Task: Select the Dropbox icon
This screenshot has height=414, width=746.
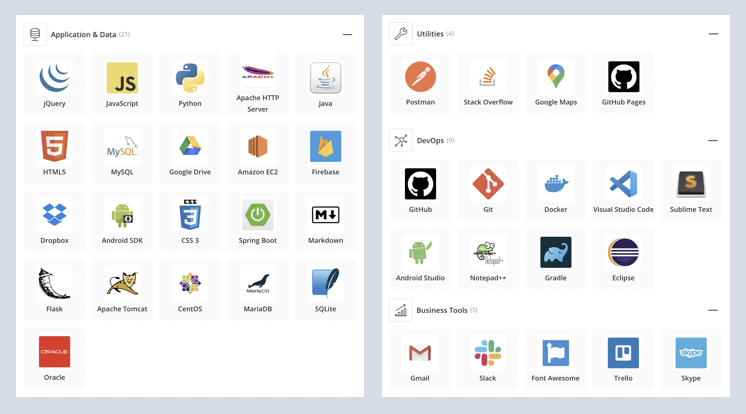Action: [54, 215]
